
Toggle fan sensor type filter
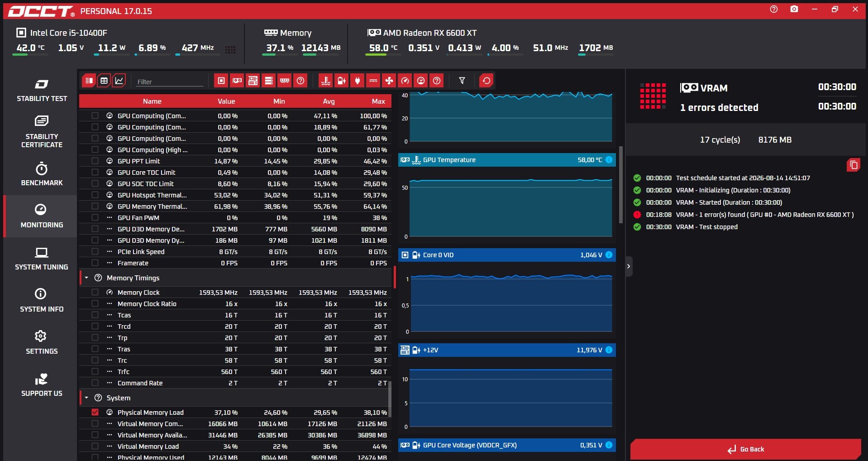coord(389,81)
